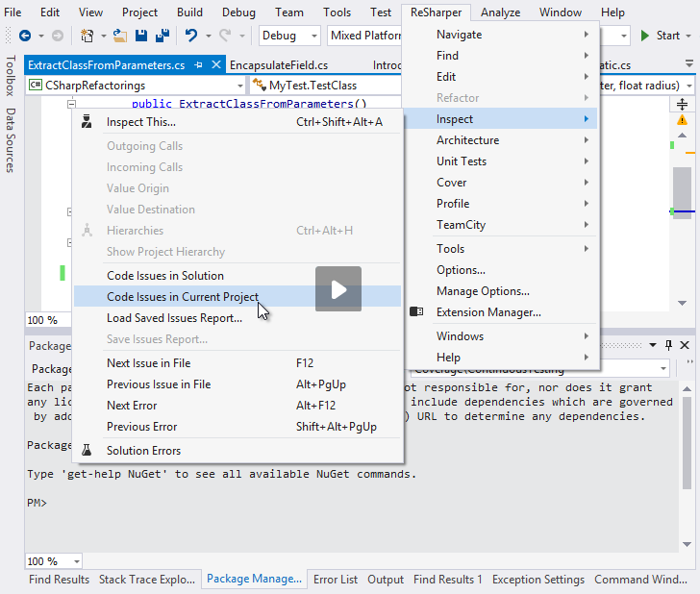
Task: Choose Load Saved Issues Report...
Action: click(x=237, y=318)
